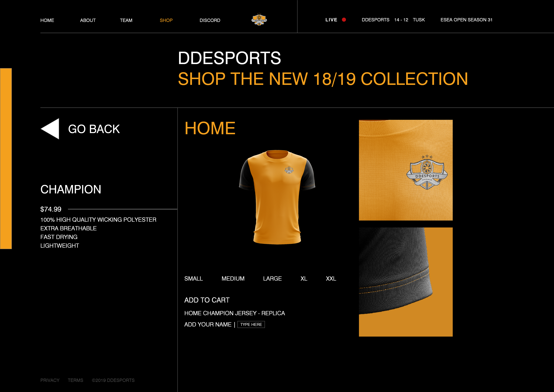
Task: Select size MEDIUM
Action: pos(233,279)
